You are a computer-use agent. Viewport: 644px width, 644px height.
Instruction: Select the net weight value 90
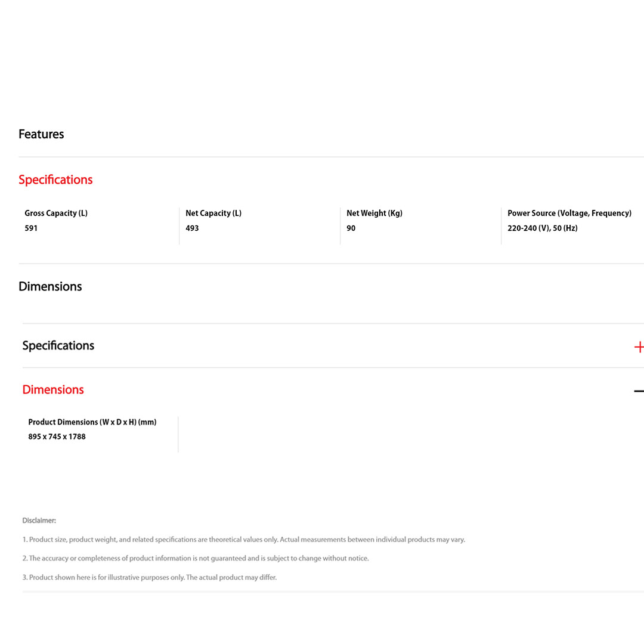(351, 228)
